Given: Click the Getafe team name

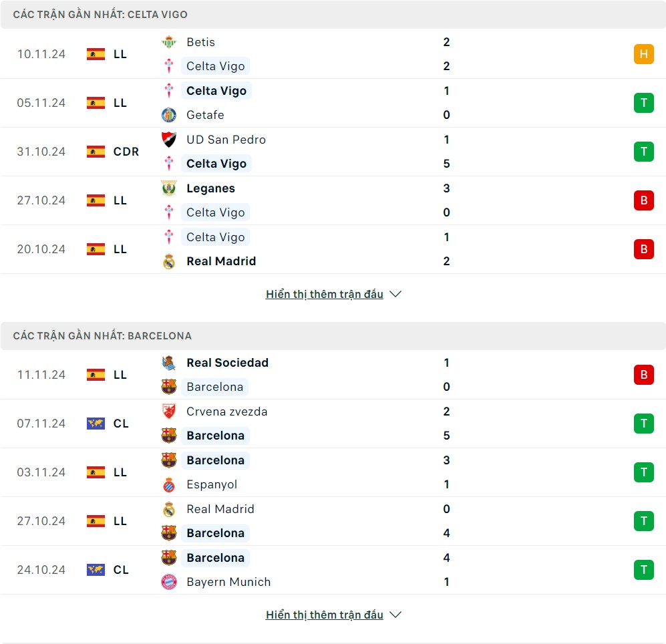Looking at the screenshot, I should point(205,115).
